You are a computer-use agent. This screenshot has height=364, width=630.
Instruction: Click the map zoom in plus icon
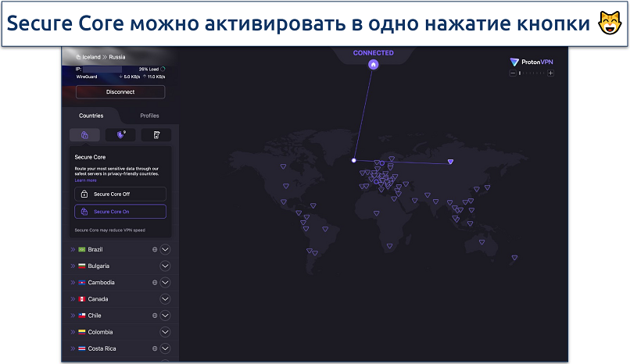pos(550,73)
